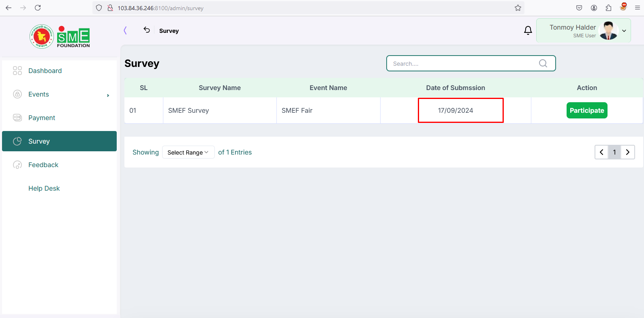
Task: Click the Action column header
Action: click(x=587, y=88)
